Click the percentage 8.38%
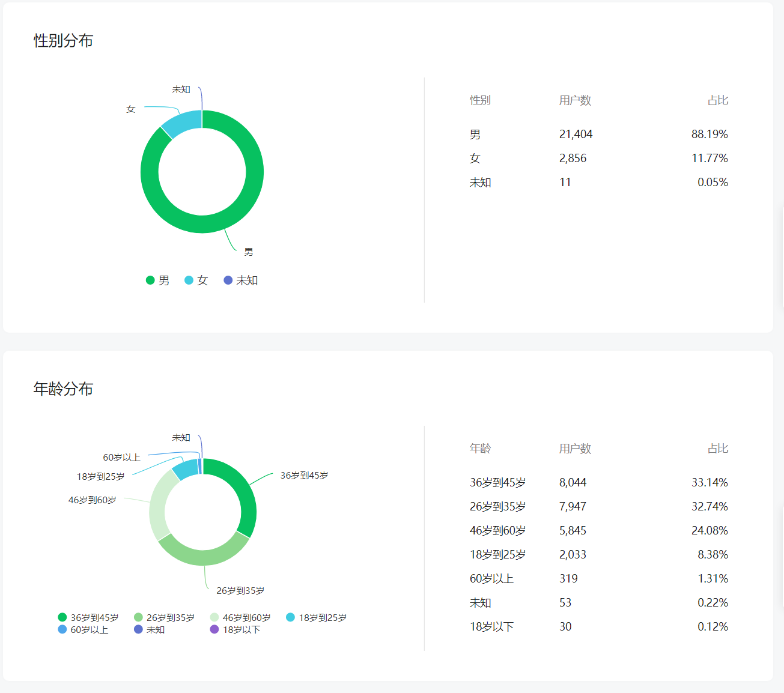This screenshot has width=784, height=693. click(x=713, y=555)
